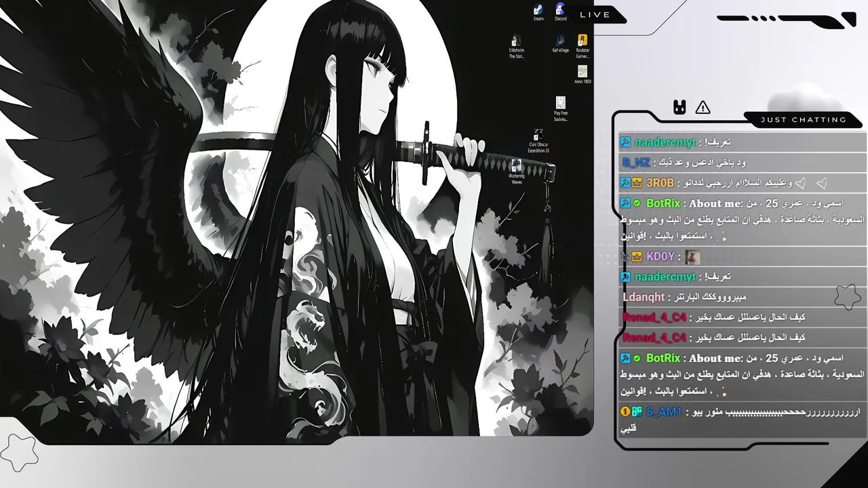Click the Kick logo above the chat

(679, 107)
